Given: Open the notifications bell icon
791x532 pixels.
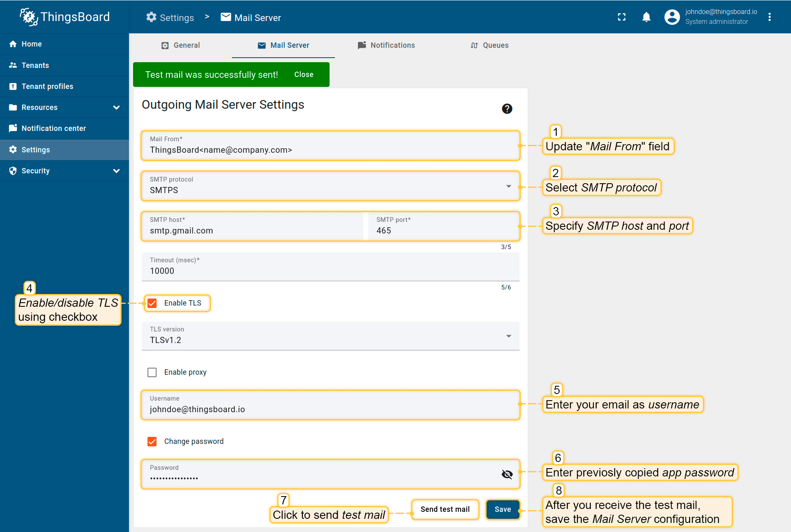Looking at the screenshot, I should coord(646,17).
